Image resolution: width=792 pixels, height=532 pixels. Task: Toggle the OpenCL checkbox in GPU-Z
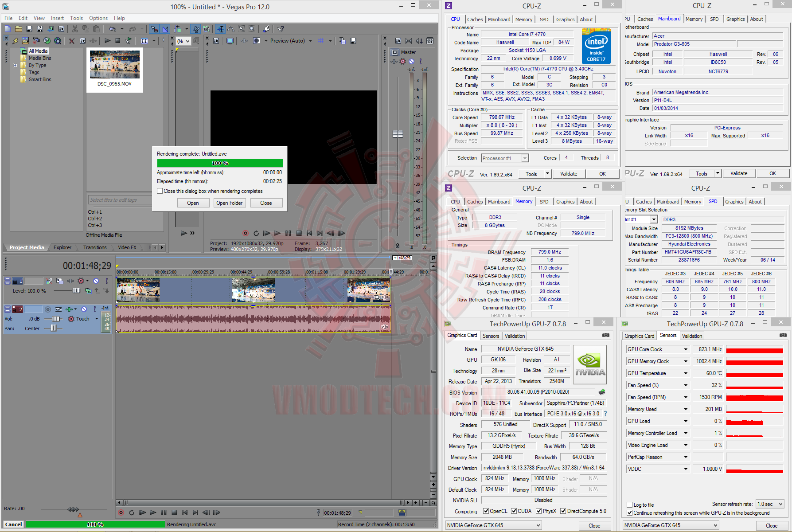(x=486, y=511)
